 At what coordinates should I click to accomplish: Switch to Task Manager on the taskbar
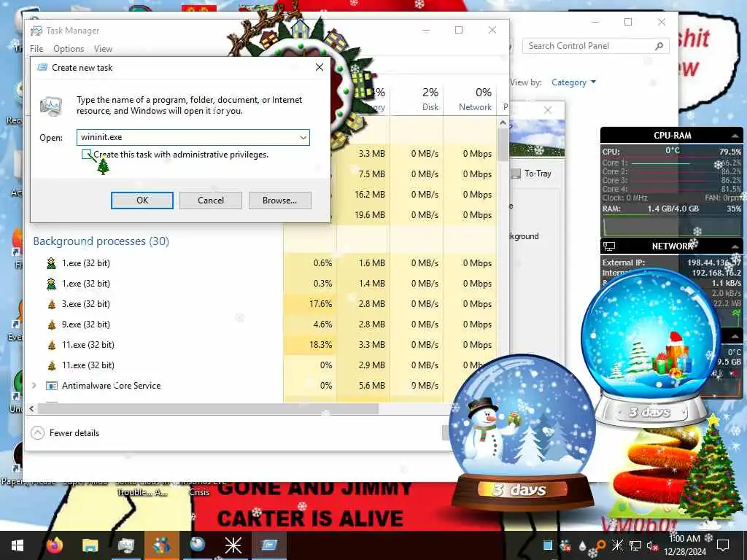tap(125, 545)
